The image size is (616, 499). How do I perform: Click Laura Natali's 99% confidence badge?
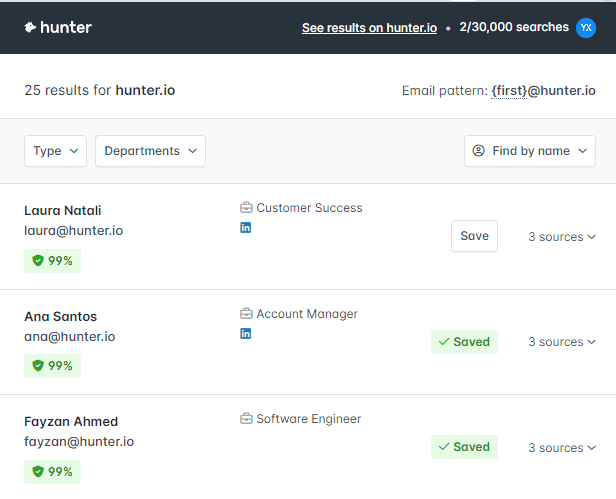[53, 261]
